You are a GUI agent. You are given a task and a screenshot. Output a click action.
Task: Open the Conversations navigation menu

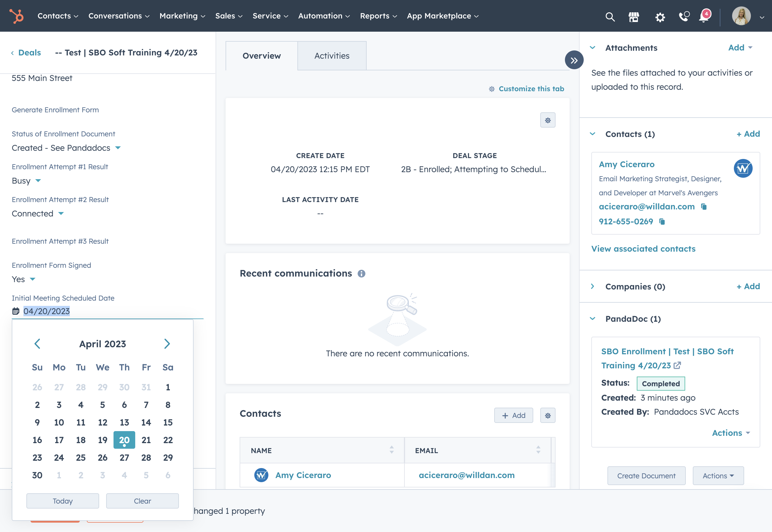pos(119,16)
